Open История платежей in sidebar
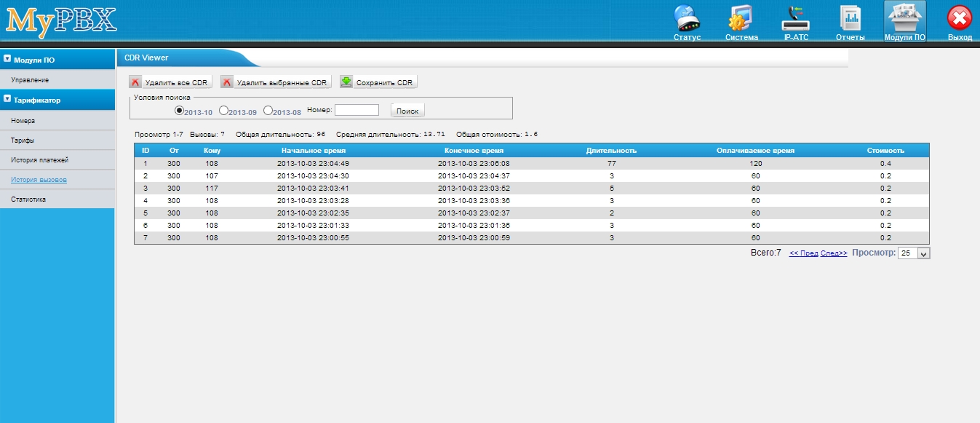The width and height of the screenshot is (980, 423). pyautogui.click(x=39, y=159)
